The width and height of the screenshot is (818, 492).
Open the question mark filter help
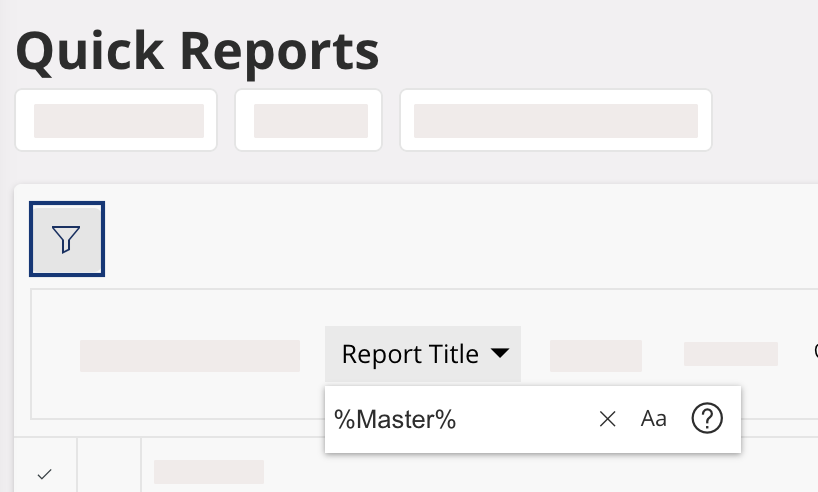click(x=707, y=419)
